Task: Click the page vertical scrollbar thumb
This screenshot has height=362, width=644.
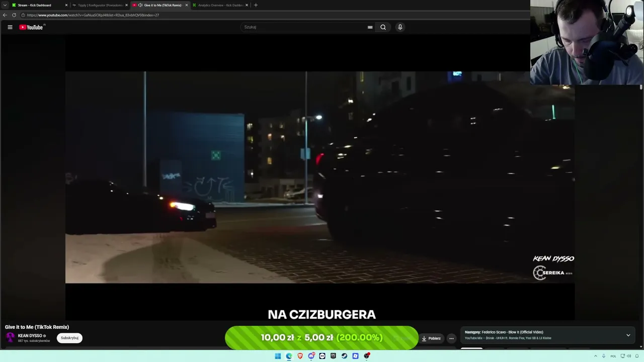Action: 641,87
